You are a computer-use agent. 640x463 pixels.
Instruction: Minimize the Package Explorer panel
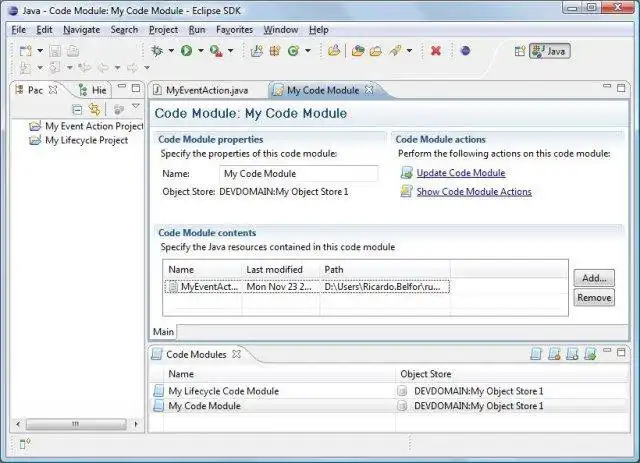click(x=122, y=87)
